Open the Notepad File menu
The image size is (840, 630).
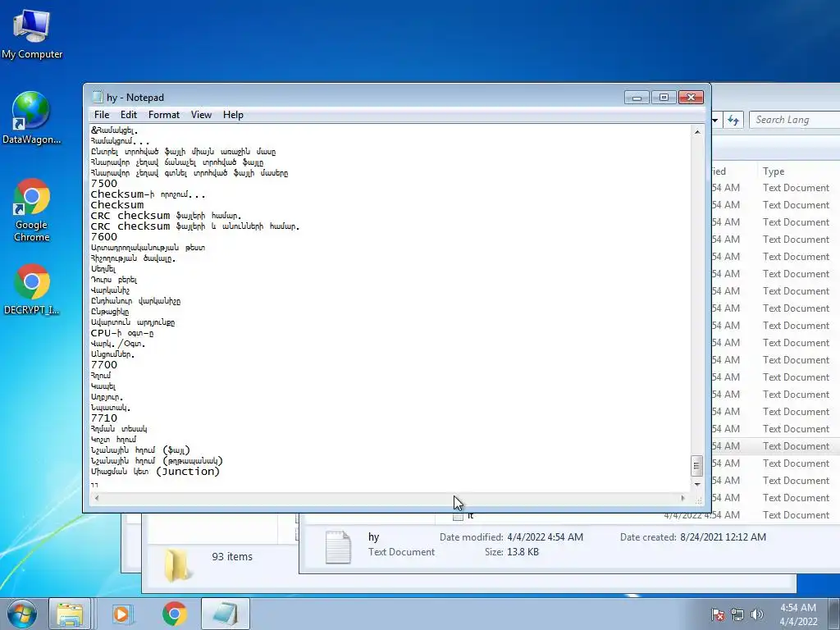coord(101,115)
